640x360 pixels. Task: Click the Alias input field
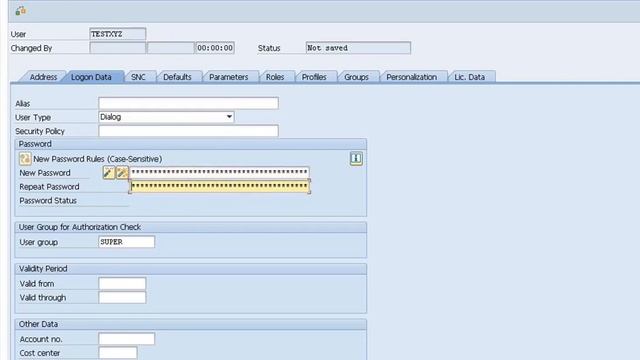coord(189,103)
